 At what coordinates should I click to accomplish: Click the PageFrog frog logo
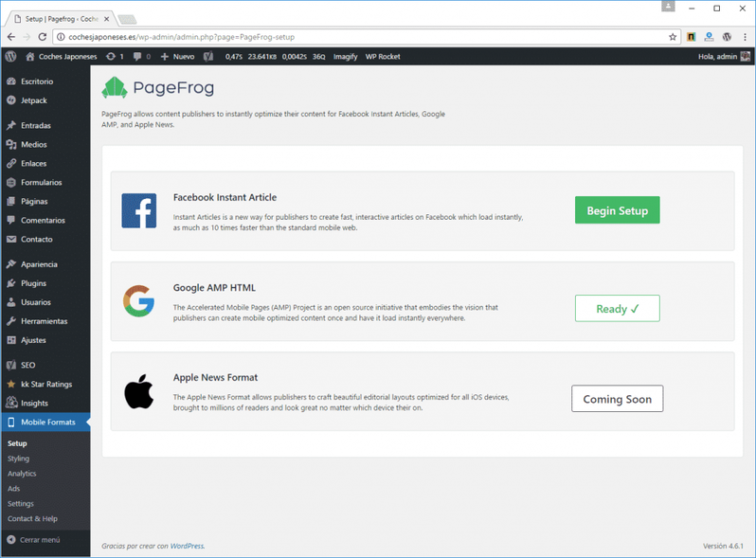tap(115, 88)
